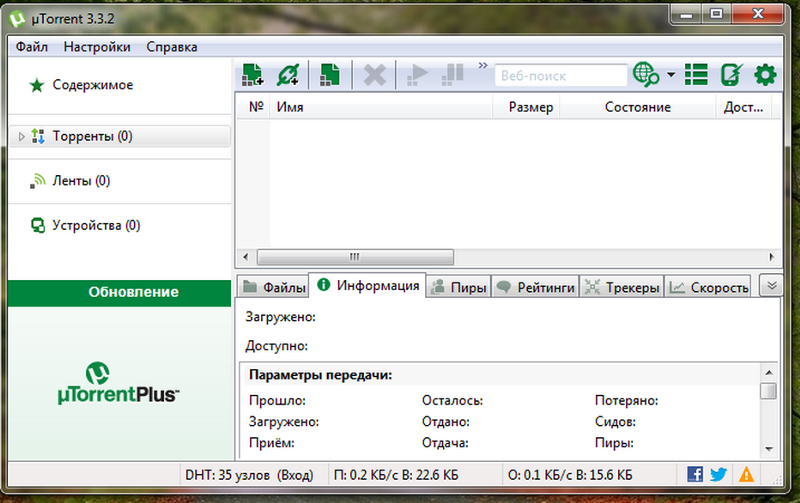The width and height of the screenshot is (800, 503).
Task: Click left arrow of horizontal scrollbar
Action: pos(246,257)
